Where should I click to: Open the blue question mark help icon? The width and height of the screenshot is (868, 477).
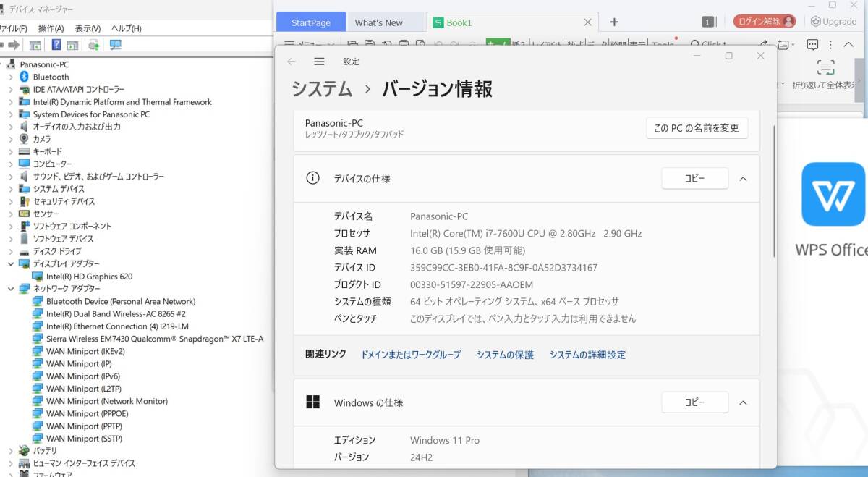(56, 45)
